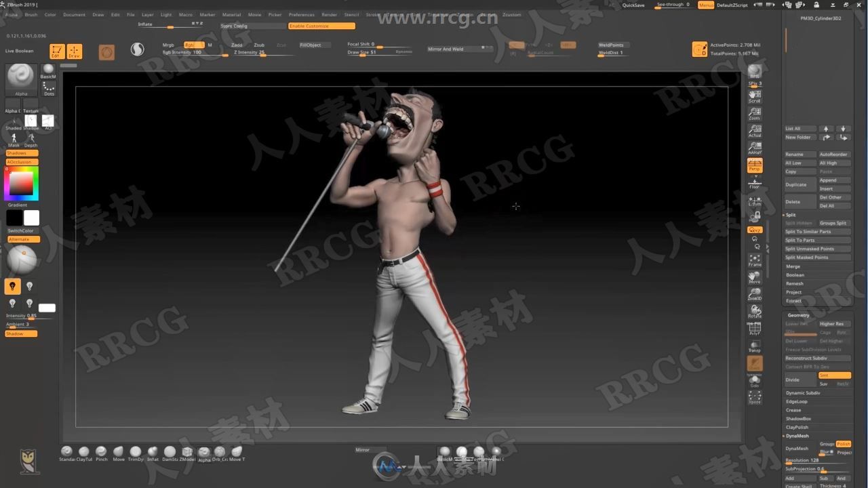
Task: Expand the ShadowBox section
Action: click(798, 419)
